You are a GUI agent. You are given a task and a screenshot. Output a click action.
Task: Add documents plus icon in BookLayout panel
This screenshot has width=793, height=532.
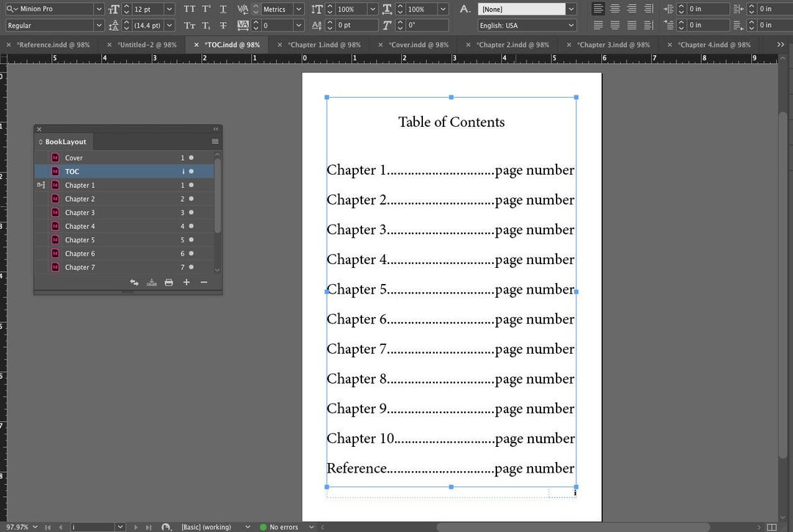click(186, 283)
